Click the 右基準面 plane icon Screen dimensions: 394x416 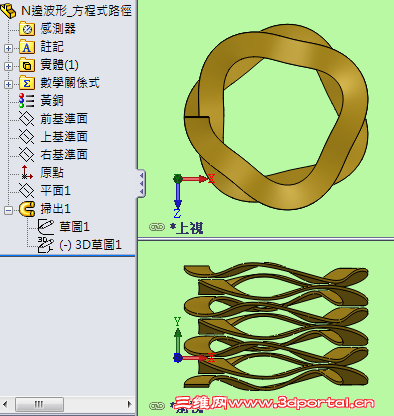tap(26, 154)
